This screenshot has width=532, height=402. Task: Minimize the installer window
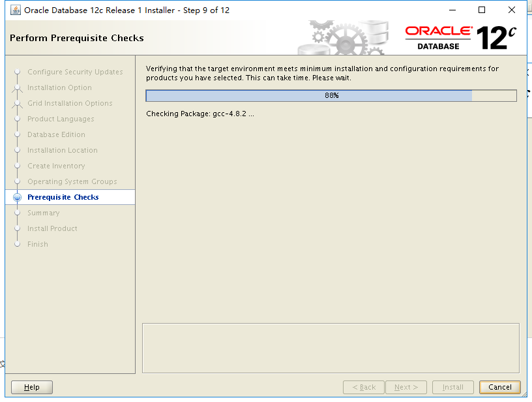click(452, 10)
